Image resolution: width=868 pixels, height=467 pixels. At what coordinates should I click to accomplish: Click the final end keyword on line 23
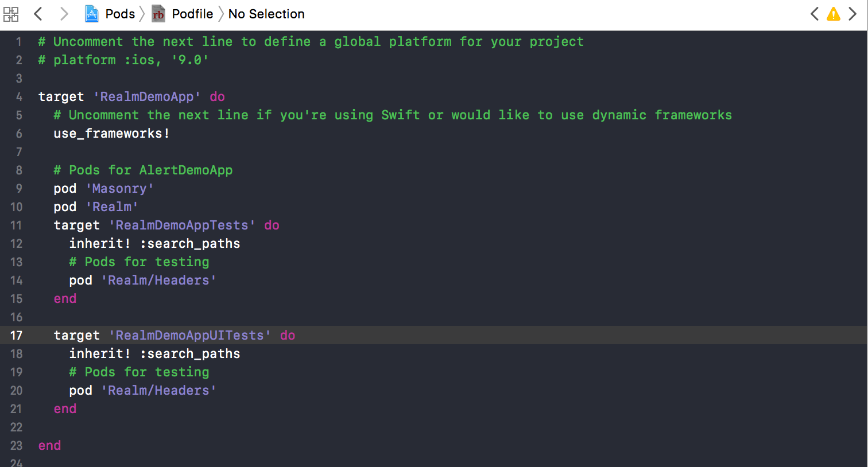[49, 446]
